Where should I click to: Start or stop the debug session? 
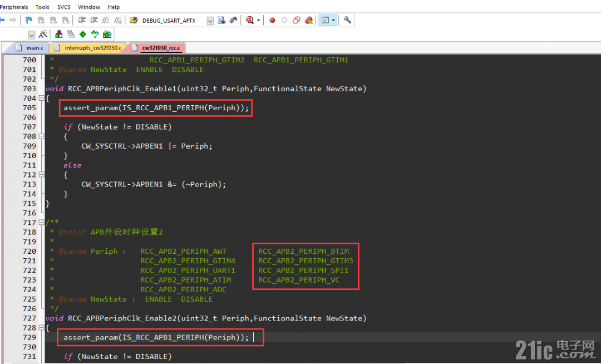250,20
